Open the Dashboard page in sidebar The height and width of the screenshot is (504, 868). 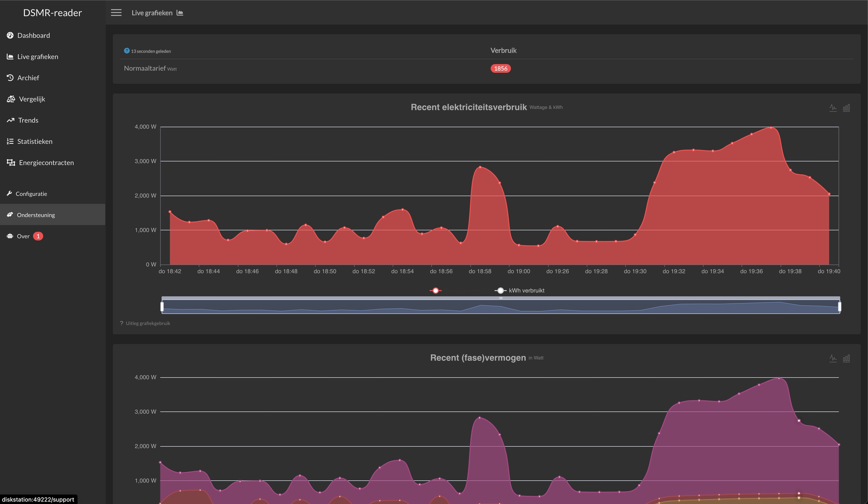[33, 35]
